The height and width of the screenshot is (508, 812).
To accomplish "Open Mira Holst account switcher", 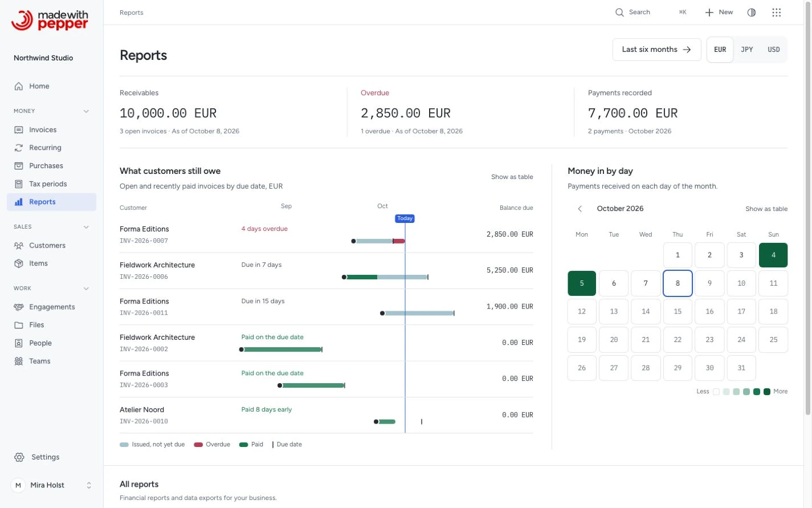I will (51, 485).
